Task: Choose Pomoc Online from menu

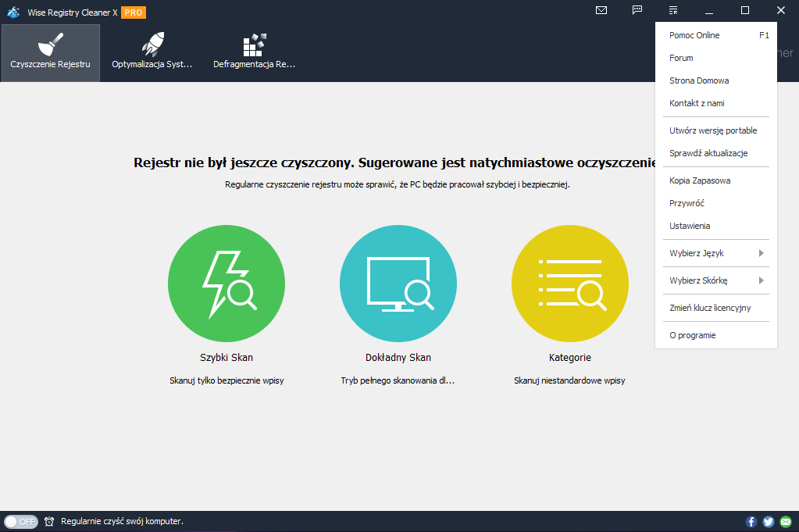Action: point(716,35)
